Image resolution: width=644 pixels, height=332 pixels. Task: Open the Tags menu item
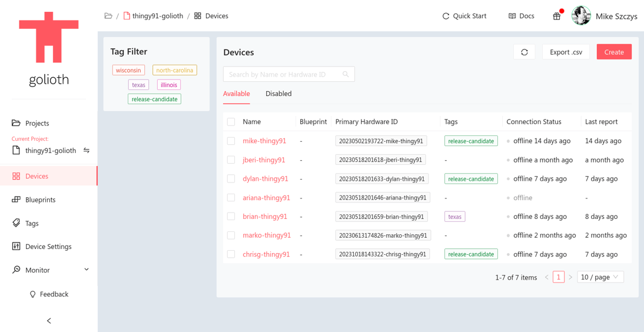click(x=32, y=223)
